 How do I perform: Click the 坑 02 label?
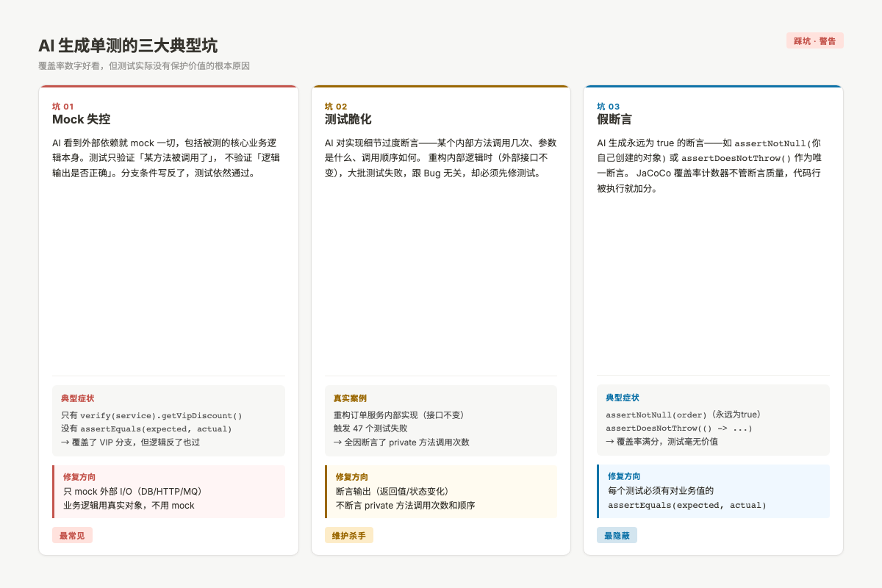(336, 107)
